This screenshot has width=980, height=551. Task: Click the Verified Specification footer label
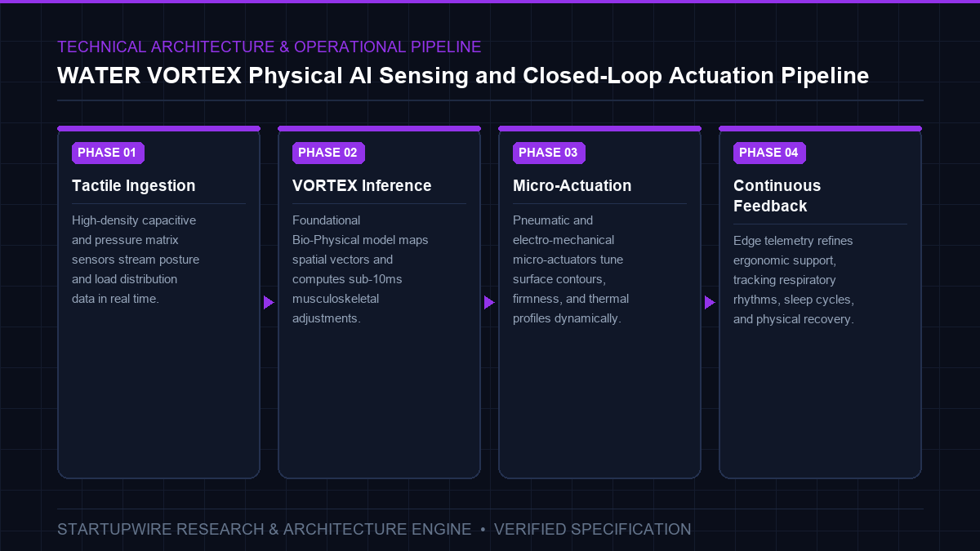tap(593, 530)
